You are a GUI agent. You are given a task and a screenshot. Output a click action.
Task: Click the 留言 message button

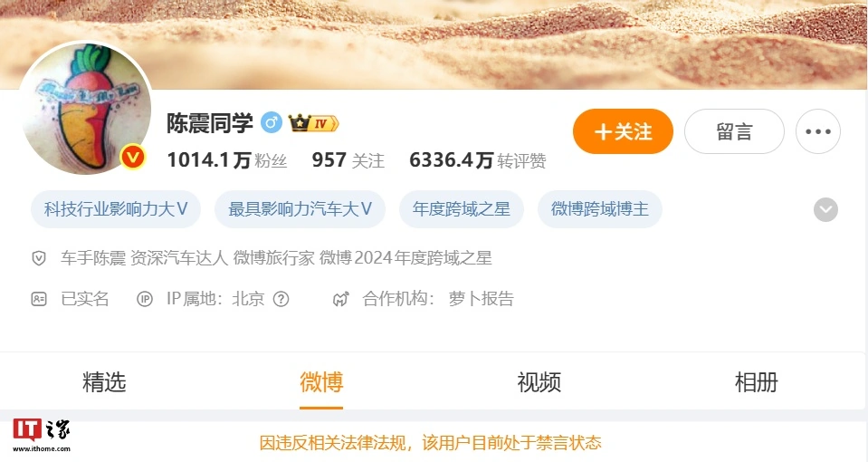(734, 131)
